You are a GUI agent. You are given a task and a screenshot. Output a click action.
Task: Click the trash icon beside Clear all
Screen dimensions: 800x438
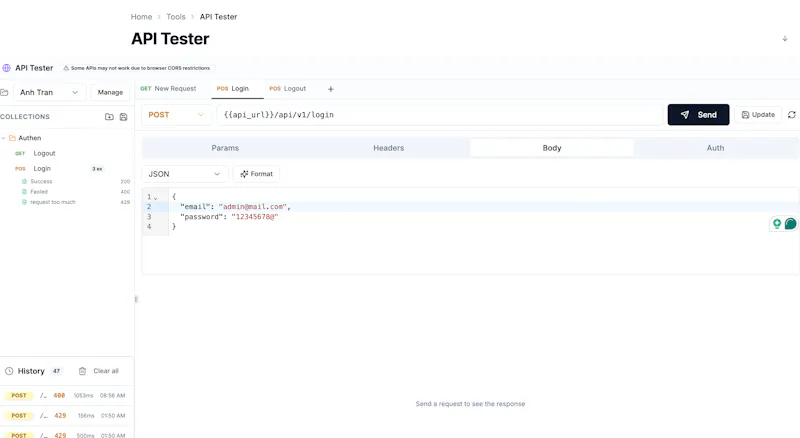(82, 371)
